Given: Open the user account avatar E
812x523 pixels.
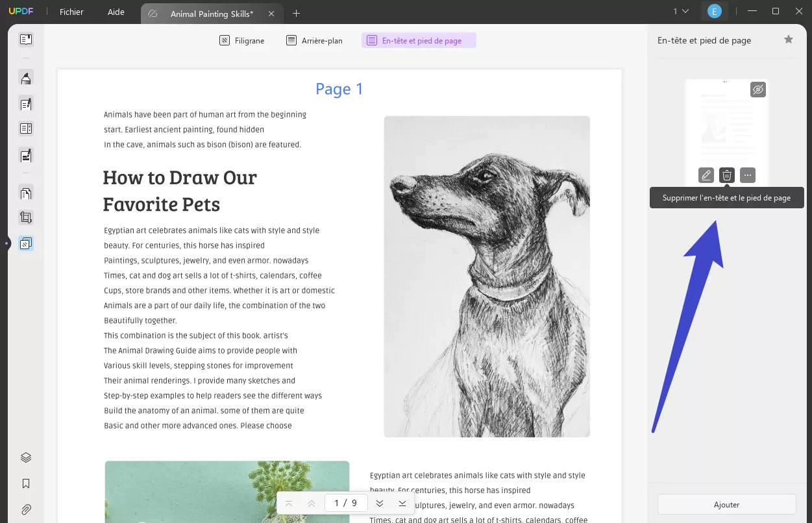Looking at the screenshot, I should click(715, 12).
